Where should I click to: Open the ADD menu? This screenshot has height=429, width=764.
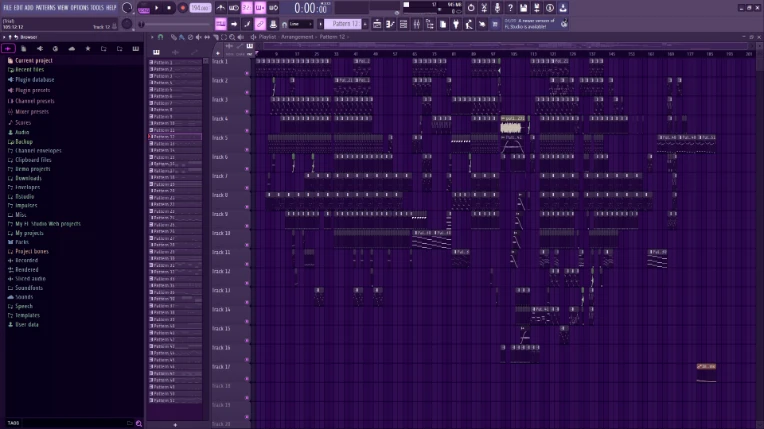[29, 8]
